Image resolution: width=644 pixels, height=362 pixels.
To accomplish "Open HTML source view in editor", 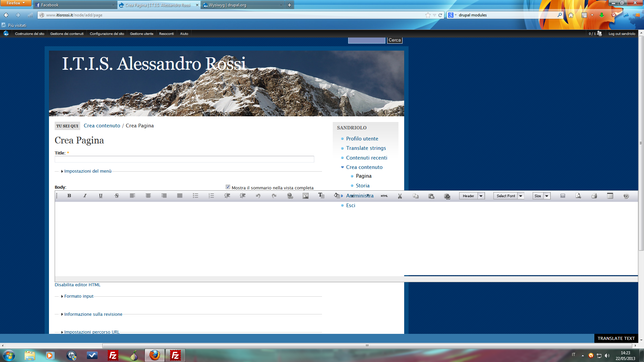I will click(384, 196).
